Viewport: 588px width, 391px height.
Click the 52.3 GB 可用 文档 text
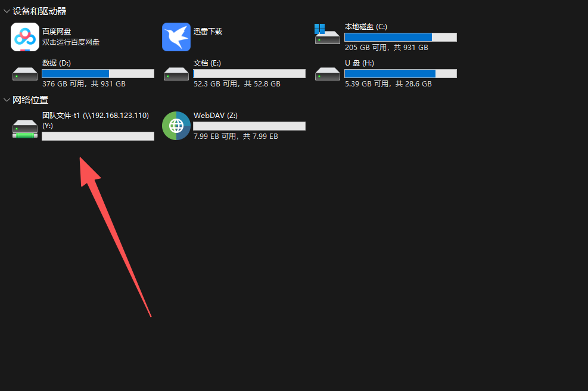click(x=216, y=83)
